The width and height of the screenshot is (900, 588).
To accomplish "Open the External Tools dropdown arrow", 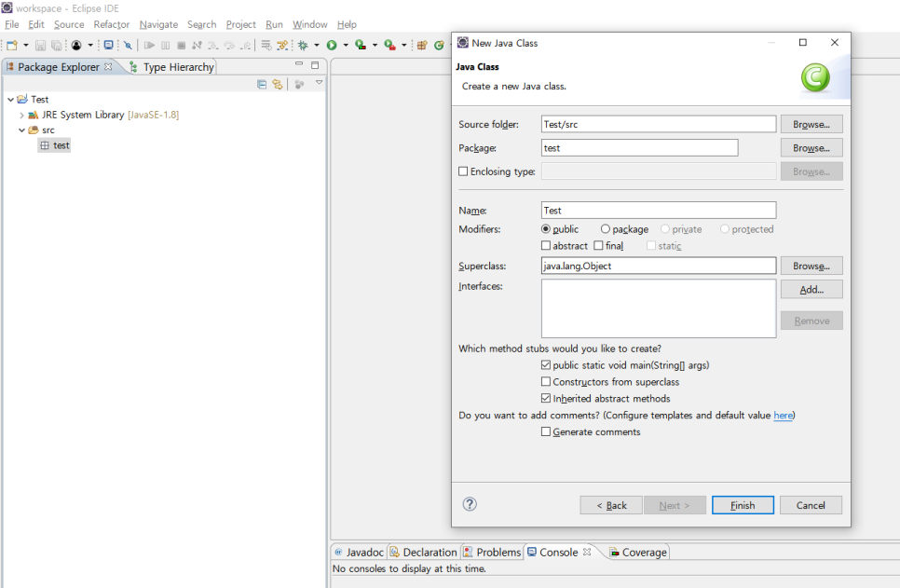I will [x=404, y=46].
